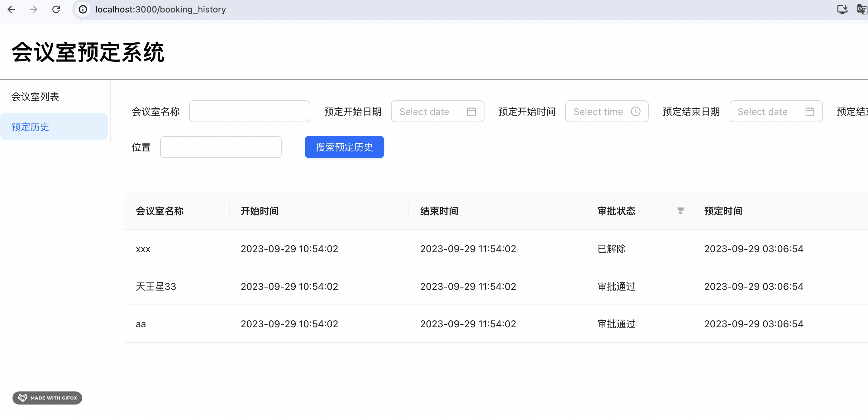Click the browser forward arrow
The width and height of the screenshot is (868, 417).
tap(33, 9)
